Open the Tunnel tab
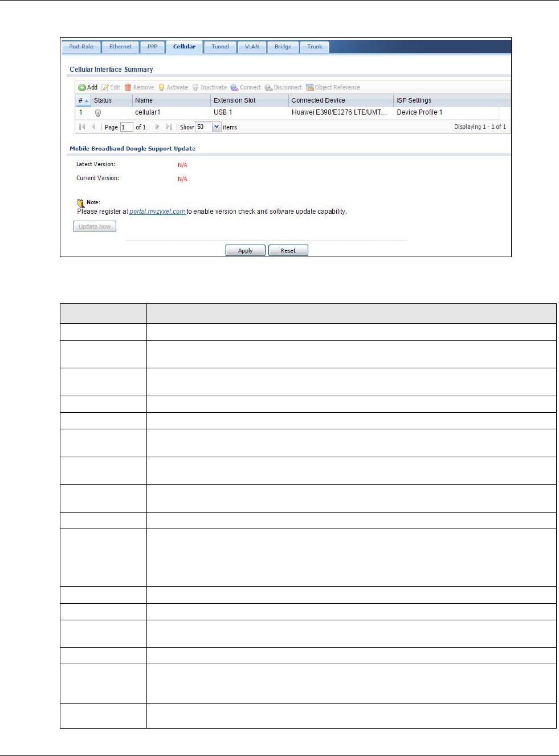 click(220, 47)
